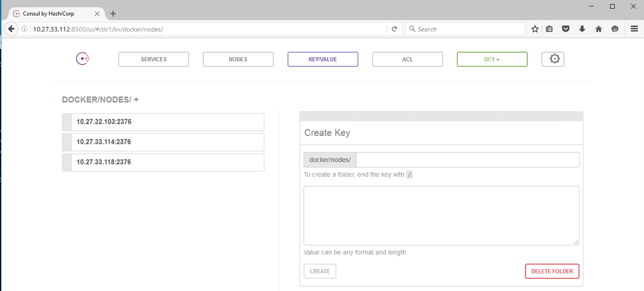Screen dimensions: 644x291
Task: Reload the page with the refresh icon
Action: (394, 29)
